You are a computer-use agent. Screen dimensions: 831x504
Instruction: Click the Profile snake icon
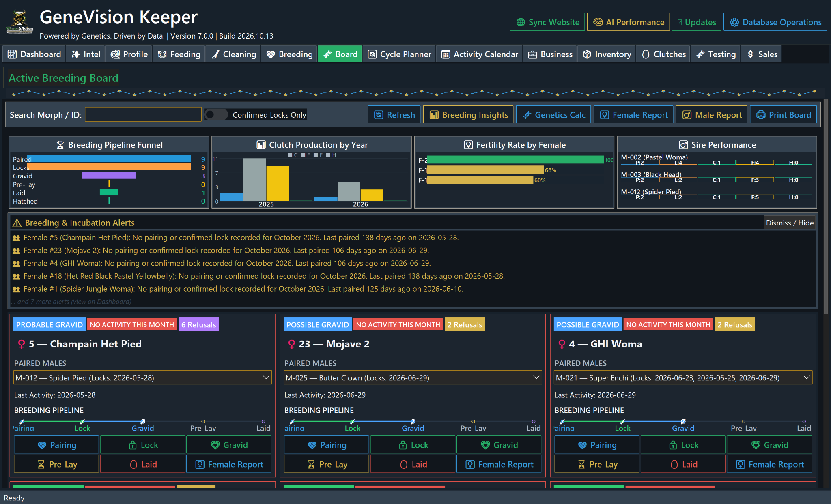point(115,54)
